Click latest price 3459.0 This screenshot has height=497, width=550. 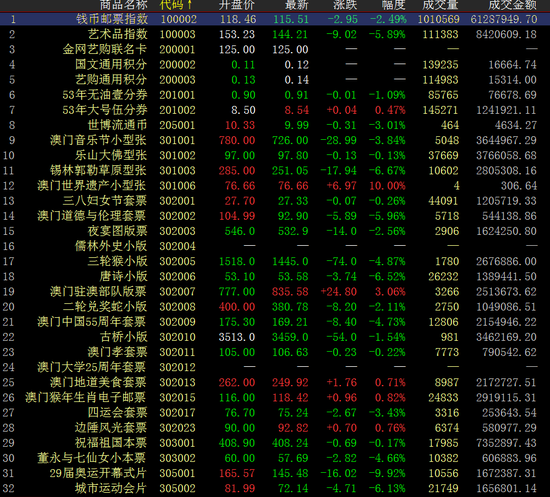pos(290,337)
